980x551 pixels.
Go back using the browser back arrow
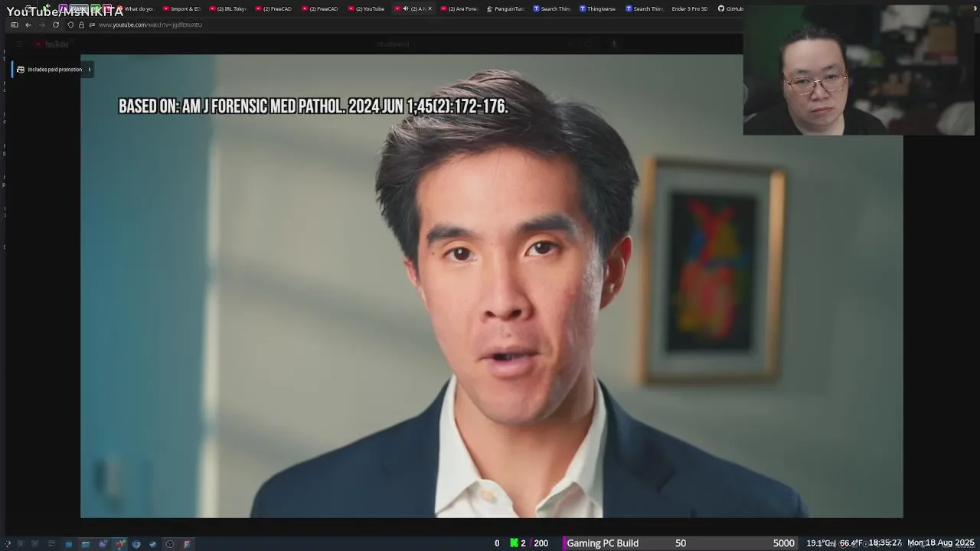coord(28,24)
